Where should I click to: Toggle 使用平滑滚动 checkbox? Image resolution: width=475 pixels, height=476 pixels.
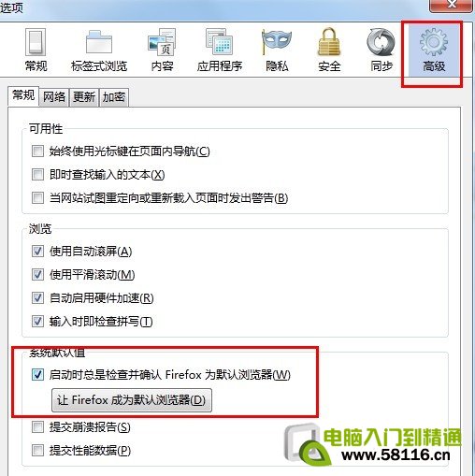point(37,275)
